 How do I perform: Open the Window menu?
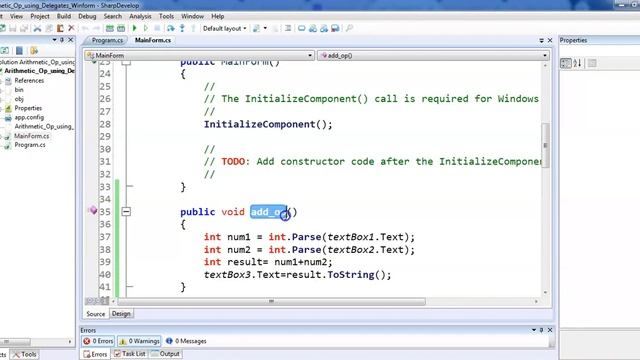coord(192,16)
